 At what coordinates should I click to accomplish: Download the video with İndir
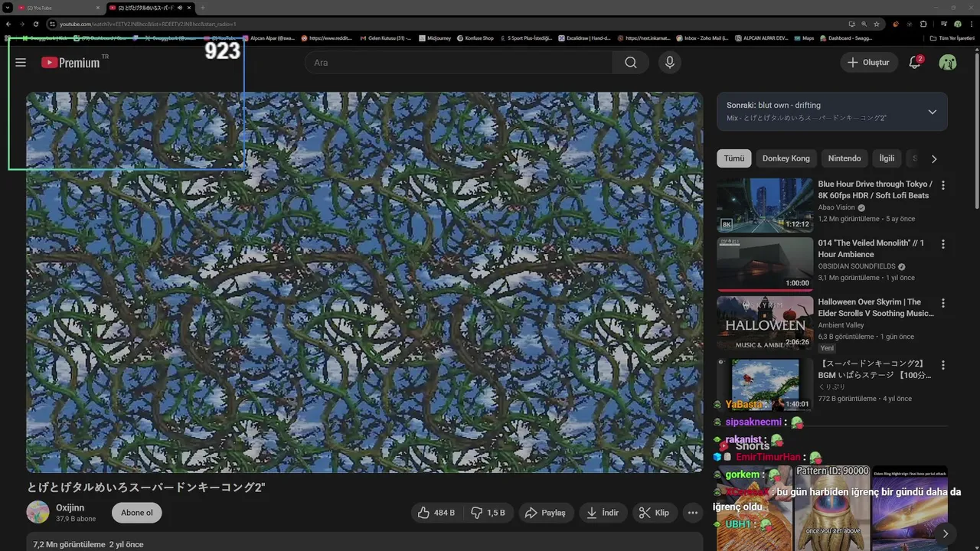tap(603, 513)
